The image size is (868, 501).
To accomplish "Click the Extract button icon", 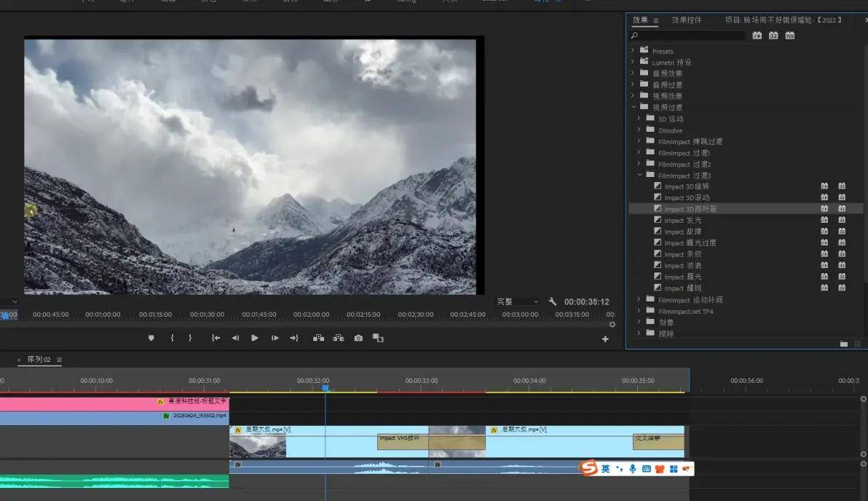I will coord(338,338).
